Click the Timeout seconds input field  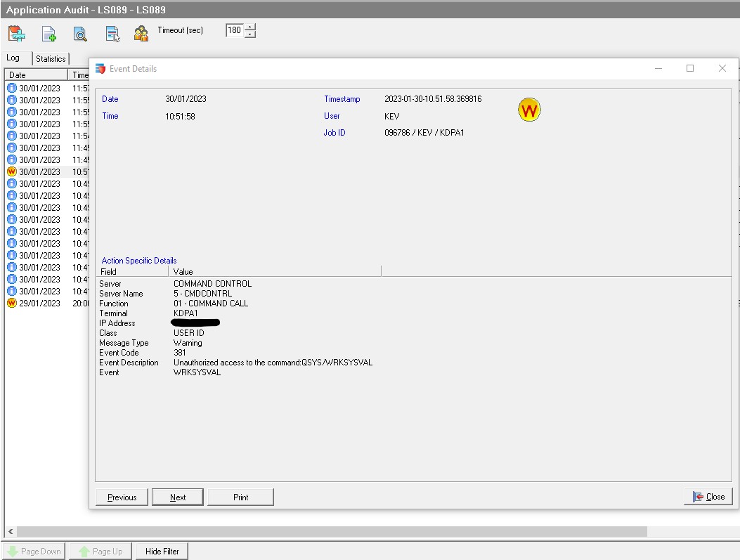234,30
